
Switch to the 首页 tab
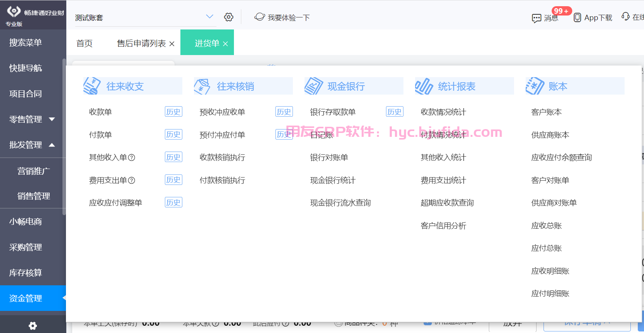84,43
